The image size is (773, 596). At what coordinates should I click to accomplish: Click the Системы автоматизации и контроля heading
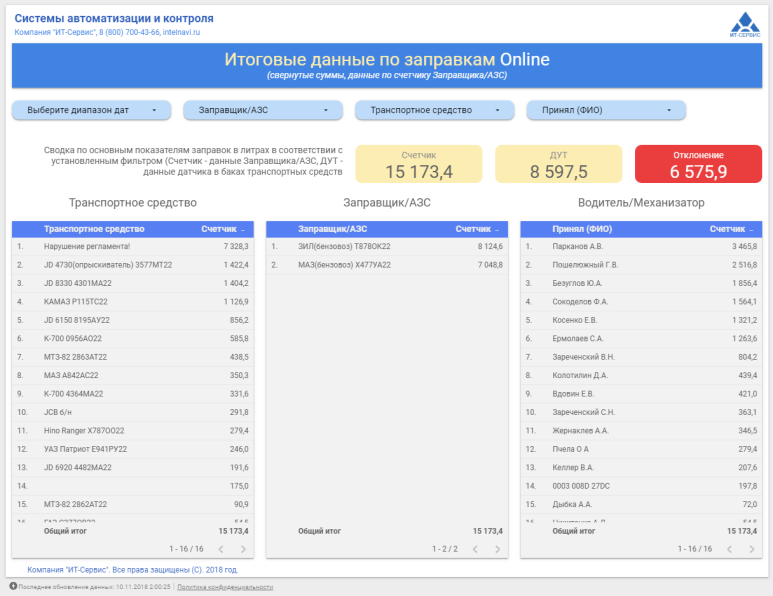point(114,18)
